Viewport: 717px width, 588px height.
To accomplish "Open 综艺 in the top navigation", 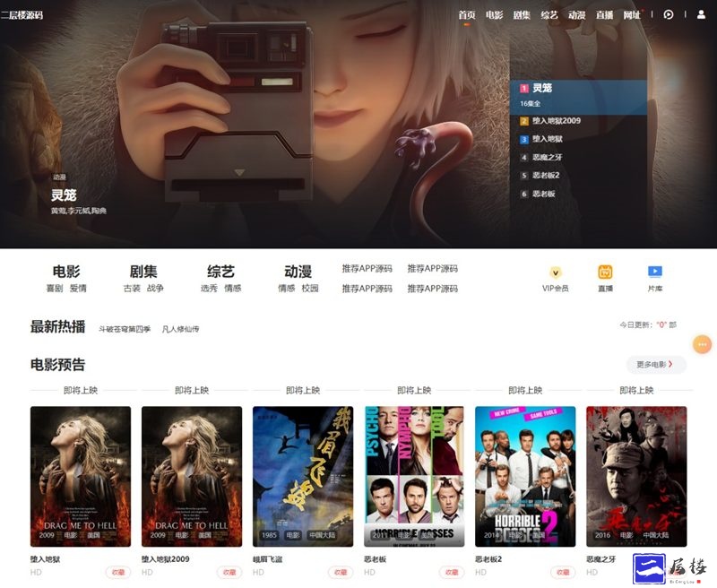I will tap(549, 15).
